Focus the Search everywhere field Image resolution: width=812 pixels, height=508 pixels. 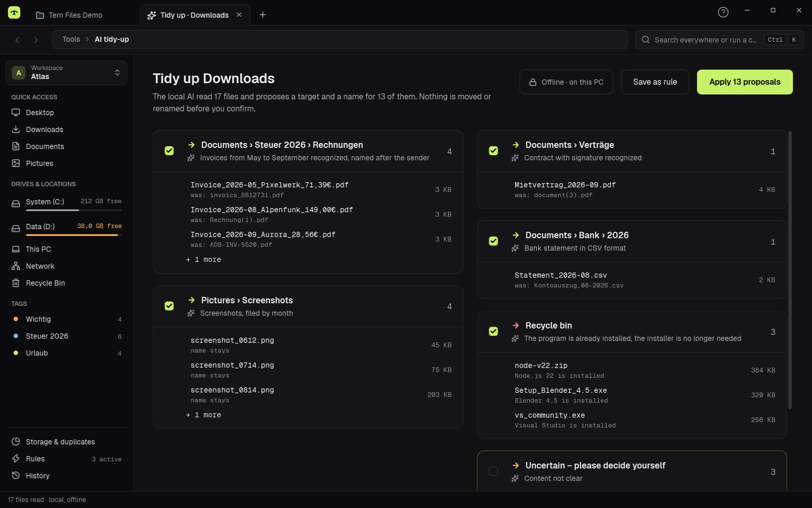point(719,40)
